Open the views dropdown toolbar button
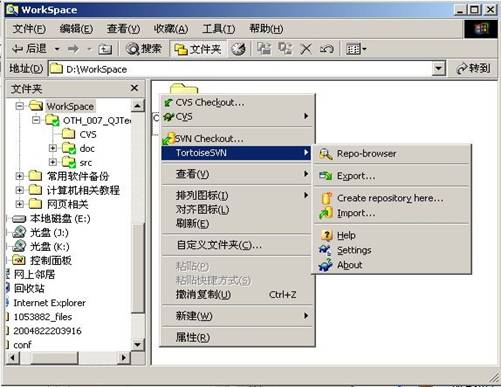501x387 pixels. coord(356,49)
